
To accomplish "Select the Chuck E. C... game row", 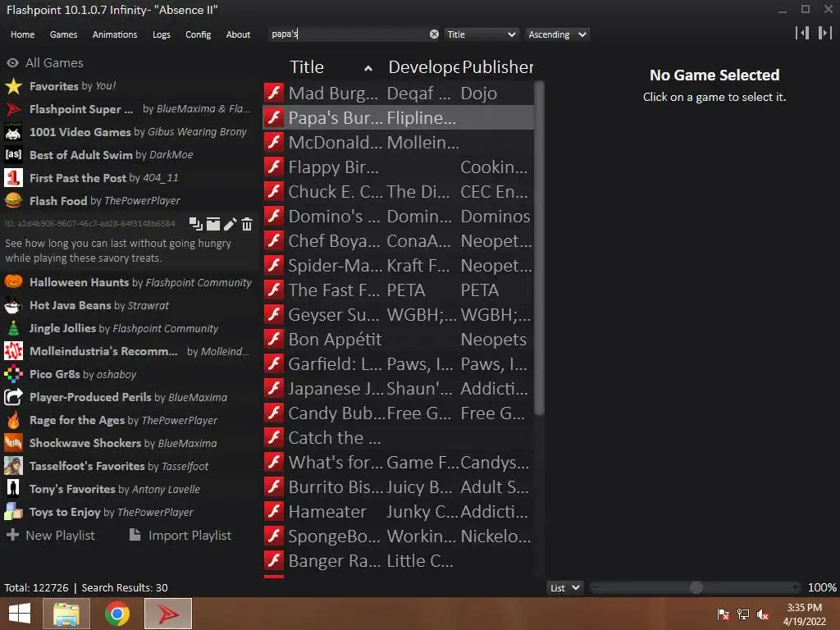I will pos(398,191).
